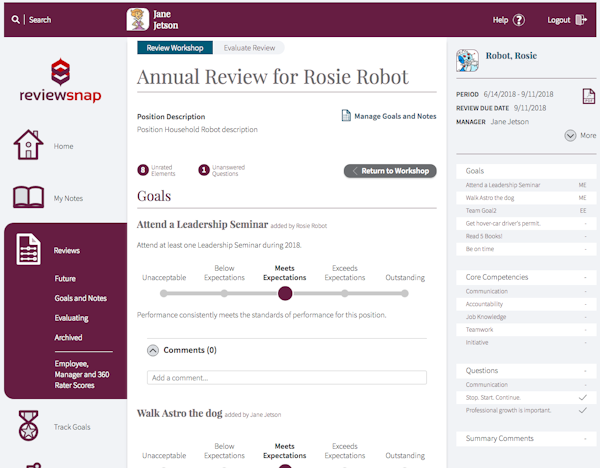Open the Robot, Rosie profile link
The width and height of the screenshot is (600, 468).
pyautogui.click(x=511, y=56)
